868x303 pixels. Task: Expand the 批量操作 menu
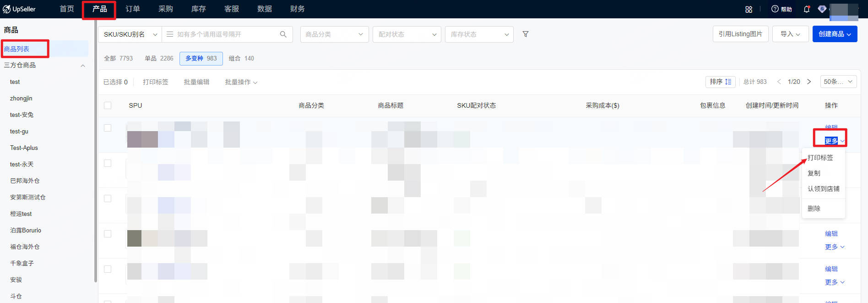pyautogui.click(x=241, y=82)
